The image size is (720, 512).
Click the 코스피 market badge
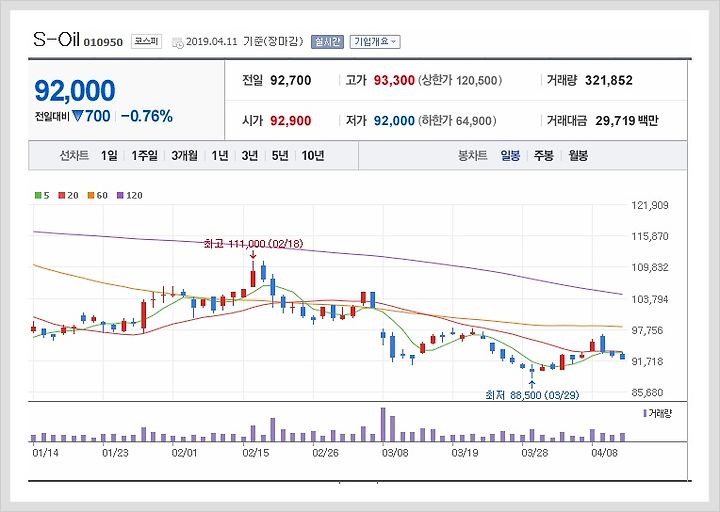pos(146,41)
